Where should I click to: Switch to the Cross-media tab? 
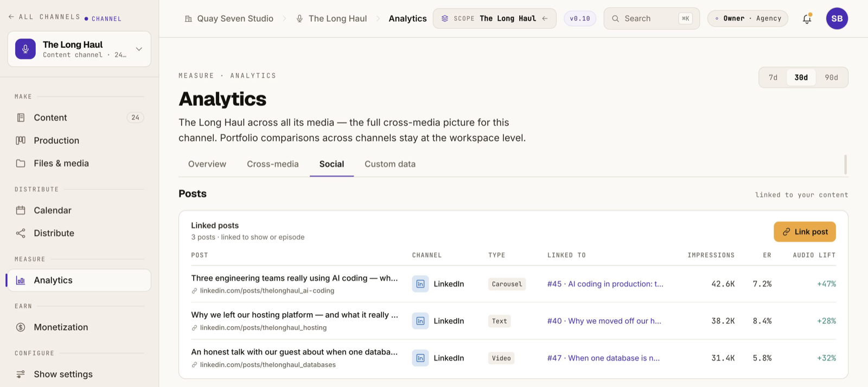point(273,164)
